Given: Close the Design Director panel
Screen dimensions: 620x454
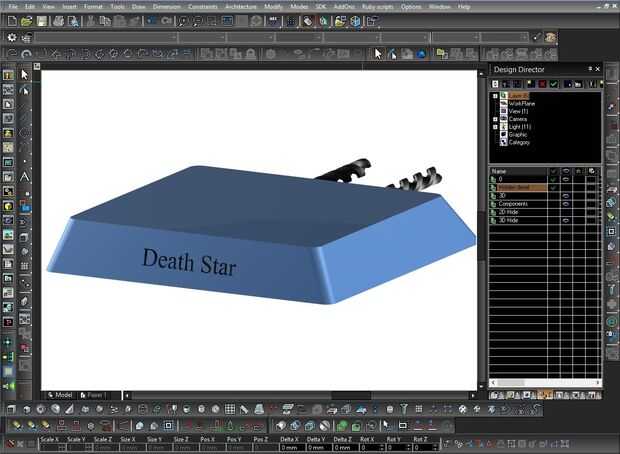Looking at the screenshot, I should [597, 69].
